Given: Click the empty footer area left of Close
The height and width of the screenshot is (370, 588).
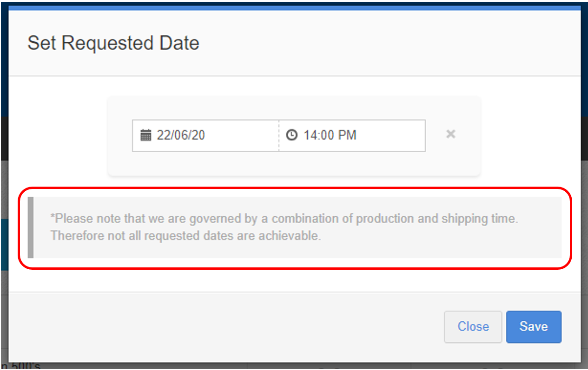Looking at the screenshot, I should tap(223, 326).
